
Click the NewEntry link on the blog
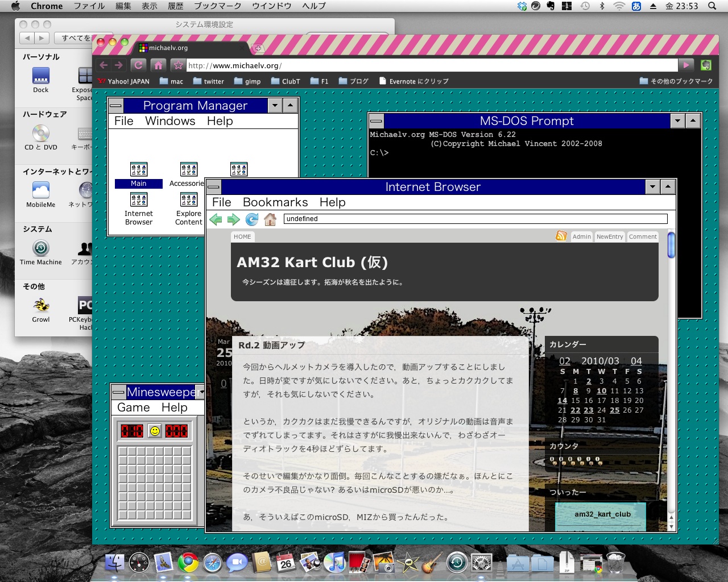(610, 236)
